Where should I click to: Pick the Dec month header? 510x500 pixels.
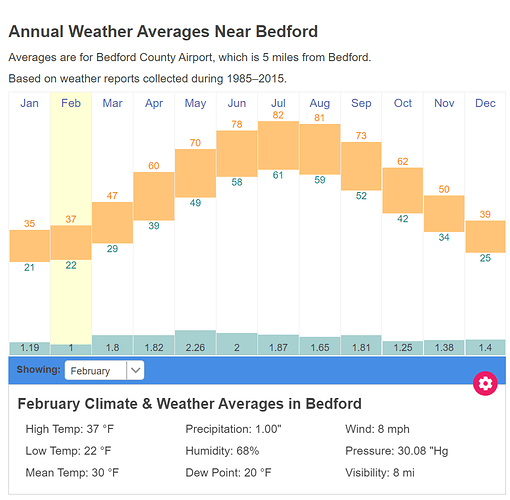pyautogui.click(x=485, y=103)
